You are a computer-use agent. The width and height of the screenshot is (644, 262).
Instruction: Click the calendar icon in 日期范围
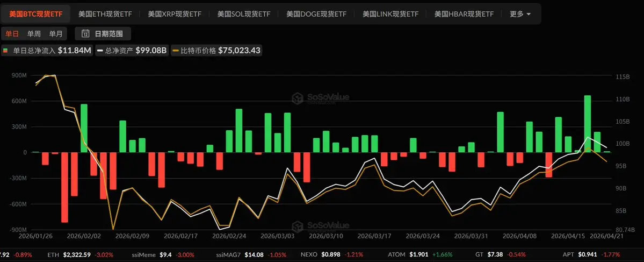click(x=85, y=34)
